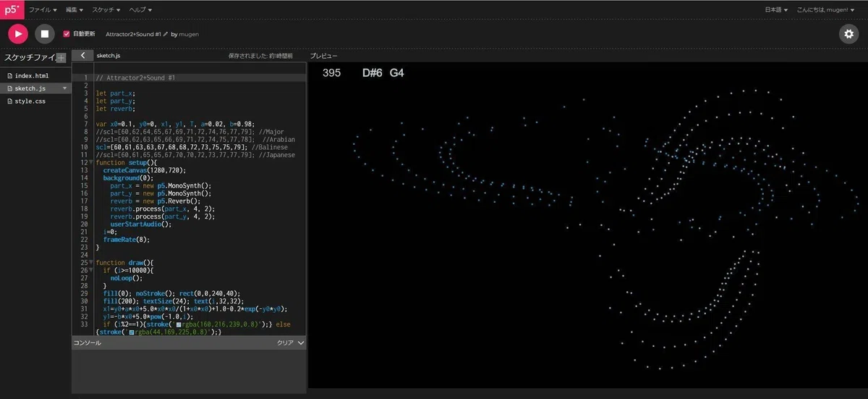868x399 pixels.
Task: Collapse the sidebar with the left chevron
Action: point(83,55)
